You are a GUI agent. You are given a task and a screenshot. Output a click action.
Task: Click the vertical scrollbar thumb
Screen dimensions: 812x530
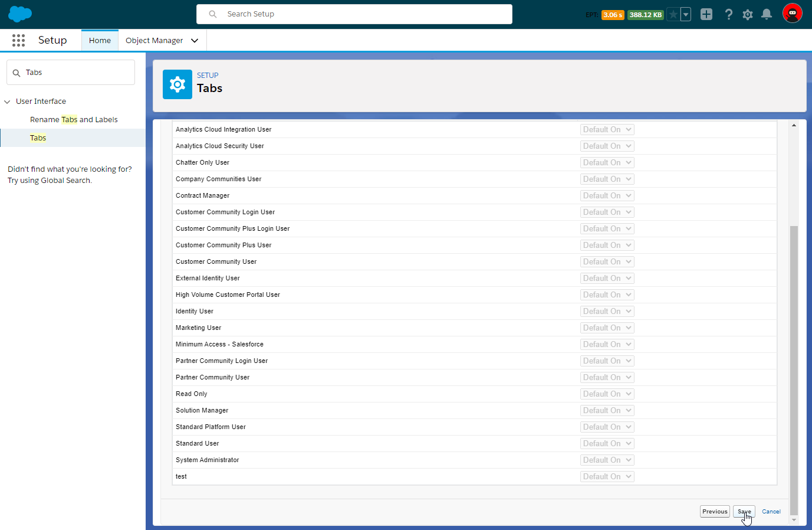coord(794,370)
